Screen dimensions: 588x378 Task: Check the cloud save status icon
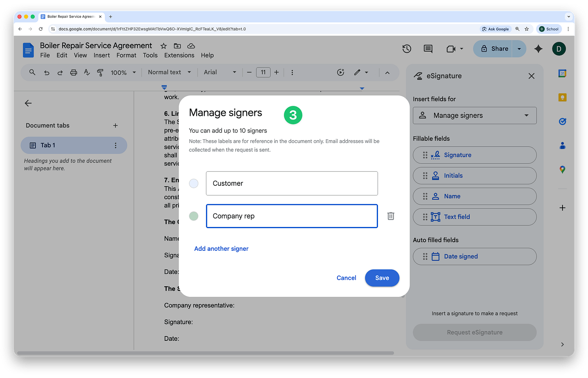pos(191,46)
